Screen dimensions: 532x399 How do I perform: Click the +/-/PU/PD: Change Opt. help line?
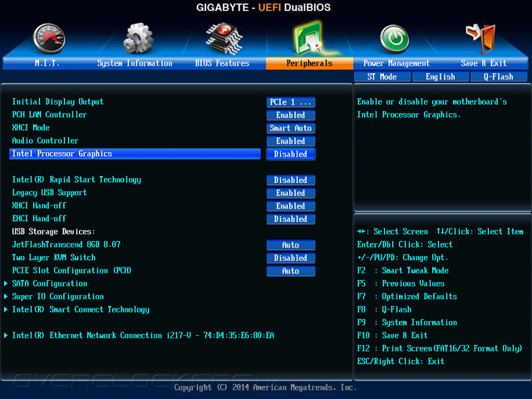click(x=402, y=258)
